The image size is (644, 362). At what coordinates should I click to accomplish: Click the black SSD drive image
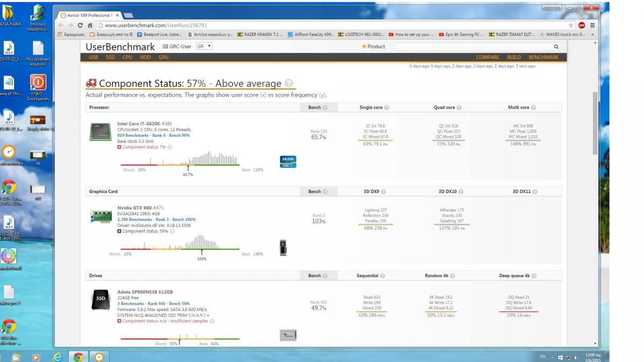click(100, 300)
